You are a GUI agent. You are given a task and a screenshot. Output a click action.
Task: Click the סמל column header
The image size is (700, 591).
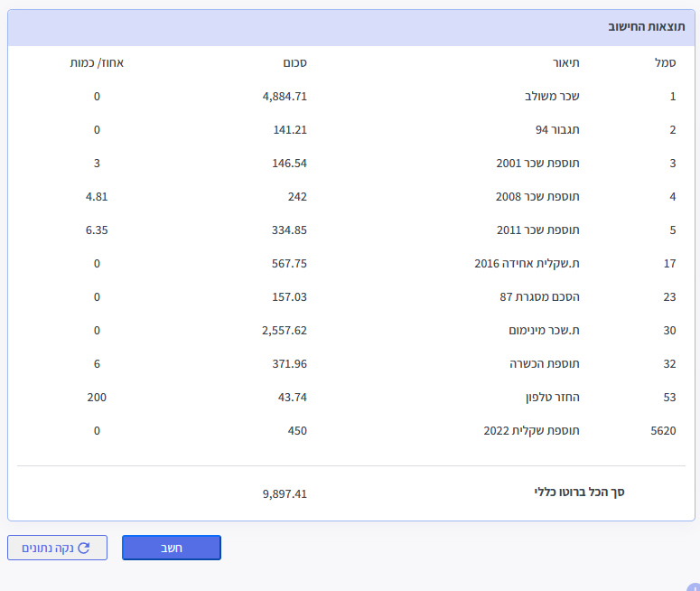click(665, 63)
